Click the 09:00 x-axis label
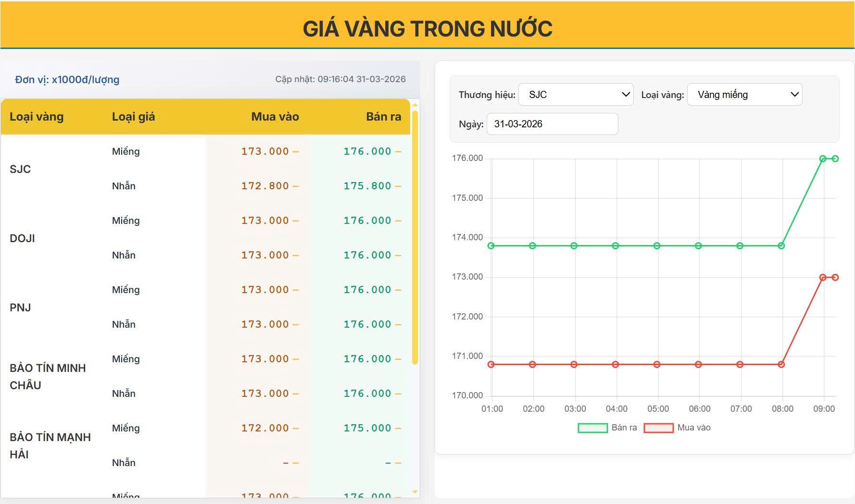The image size is (855, 504). coord(824,409)
